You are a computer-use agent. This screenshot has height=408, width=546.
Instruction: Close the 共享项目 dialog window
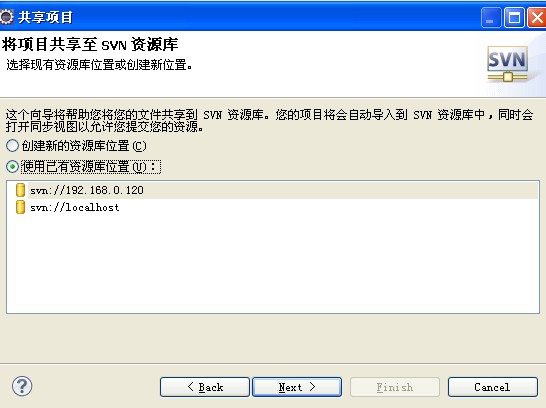(x=537, y=17)
